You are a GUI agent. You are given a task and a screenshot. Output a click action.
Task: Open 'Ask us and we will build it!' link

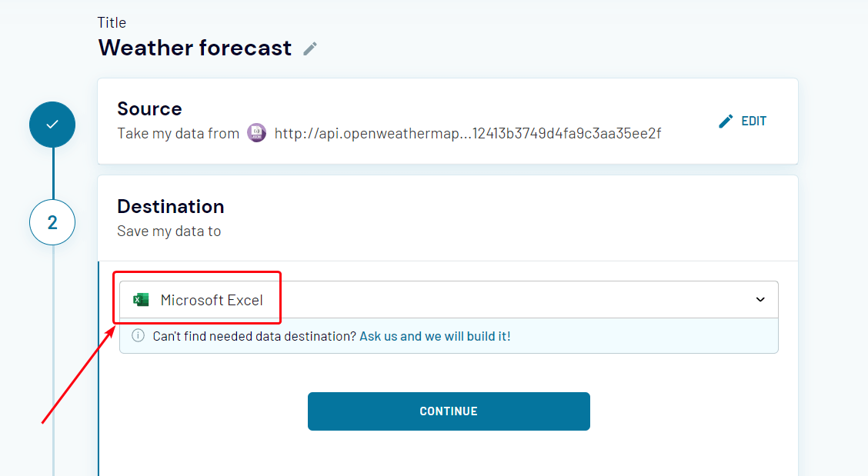click(435, 336)
